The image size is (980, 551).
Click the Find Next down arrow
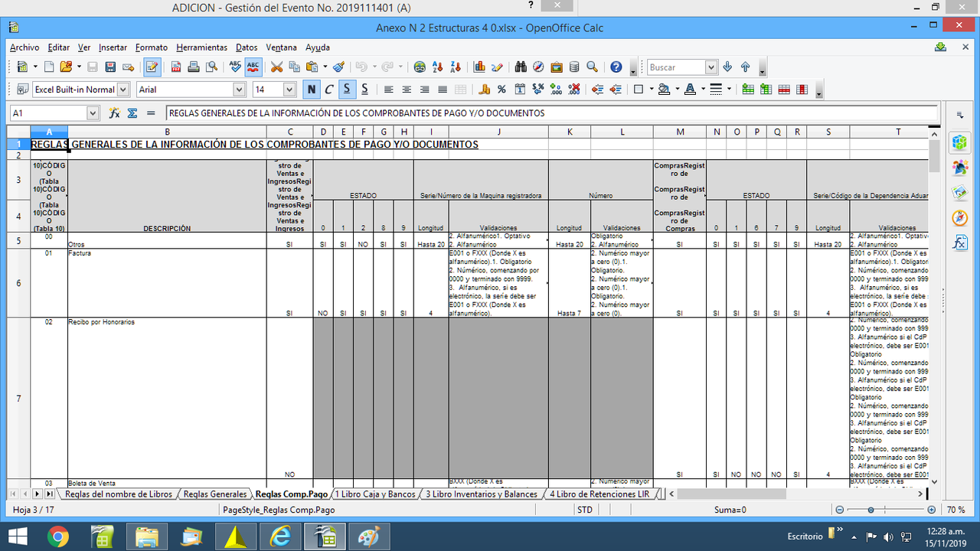coord(727,67)
